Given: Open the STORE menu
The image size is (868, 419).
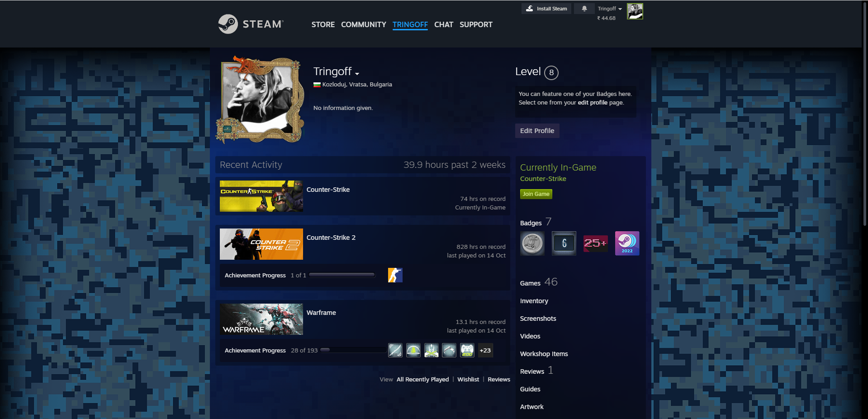Looking at the screenshot, I should tap(323, 24).
